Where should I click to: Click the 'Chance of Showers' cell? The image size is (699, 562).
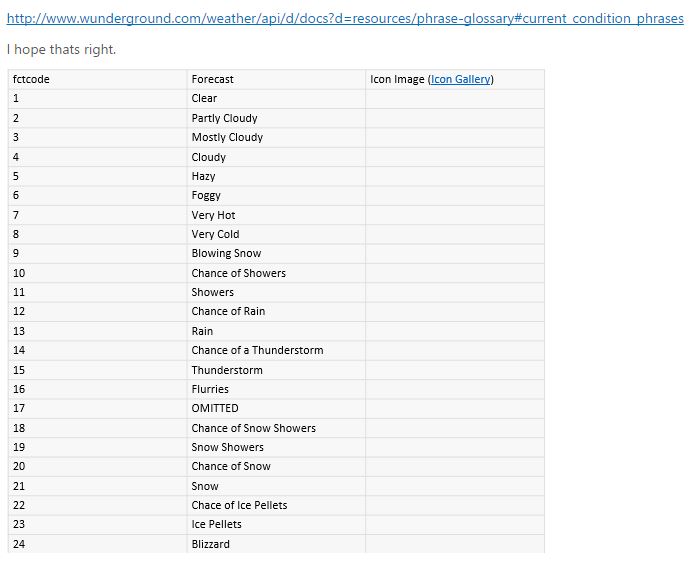point(239,273)
